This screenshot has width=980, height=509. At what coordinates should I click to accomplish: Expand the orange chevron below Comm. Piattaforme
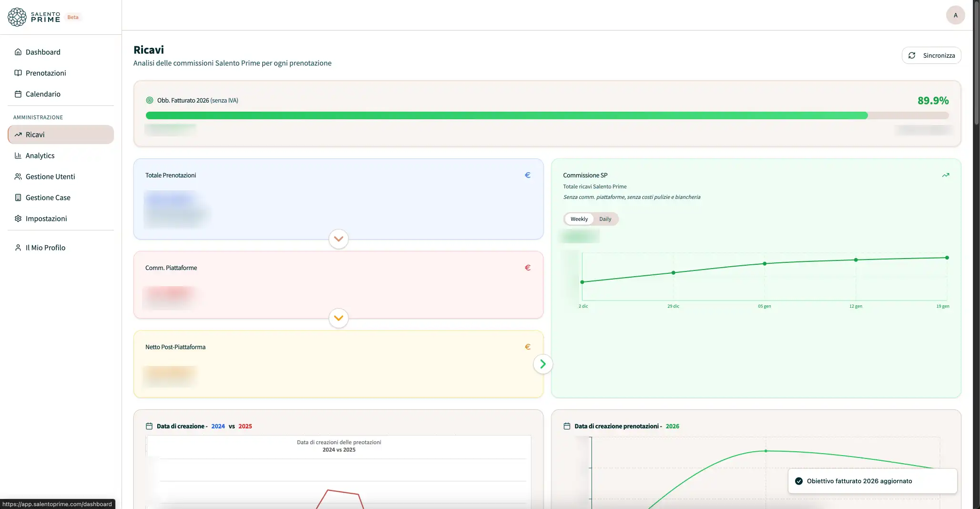[x=338, y=318]
